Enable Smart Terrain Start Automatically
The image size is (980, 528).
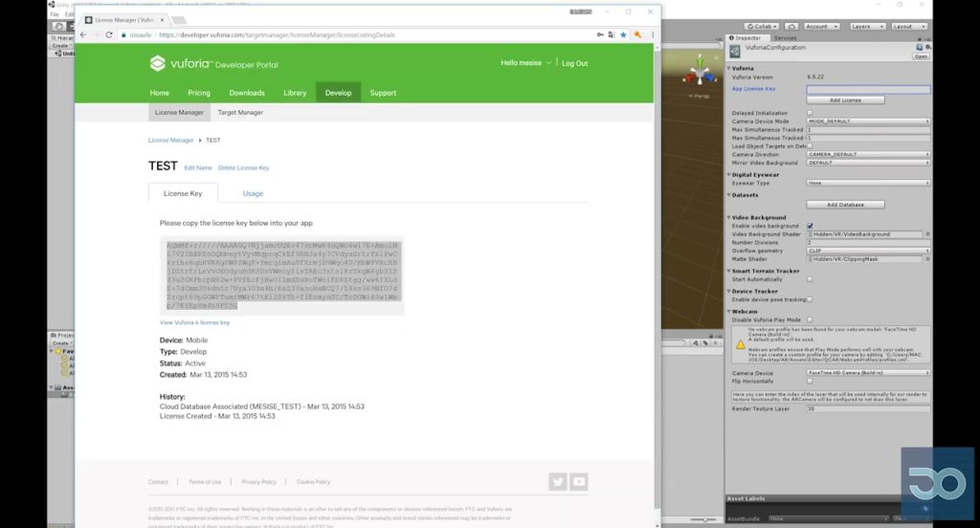(810, 279)
